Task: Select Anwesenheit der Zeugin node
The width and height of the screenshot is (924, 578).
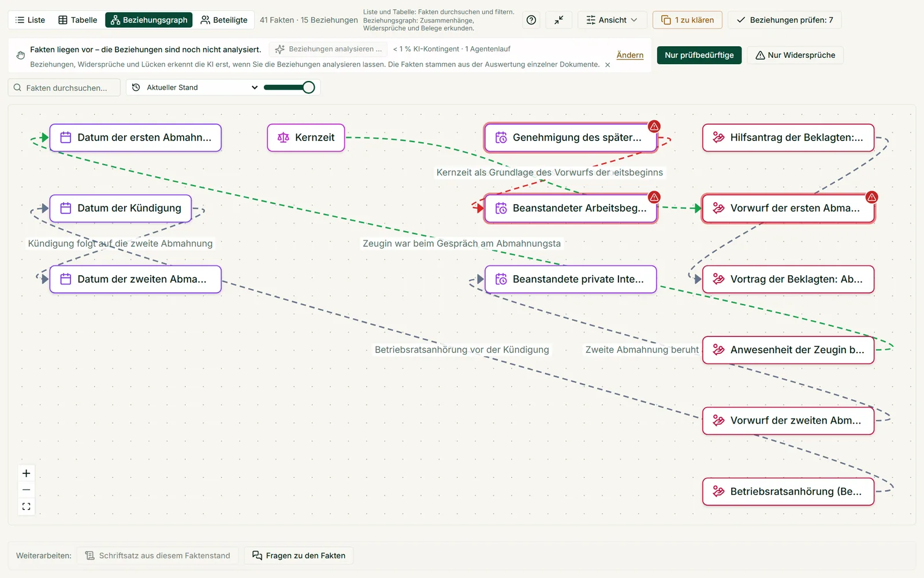Action: pos(788,350)
